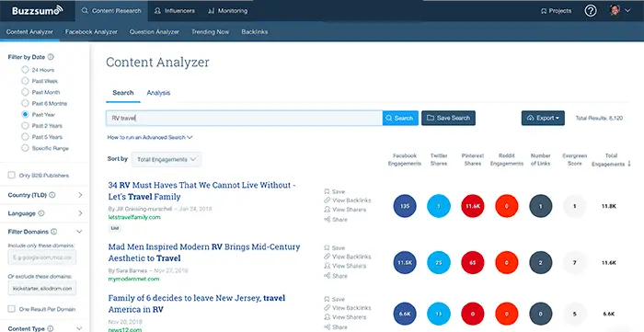Select the Past Month date filter

pyautogui.click(x=25, y=92)
